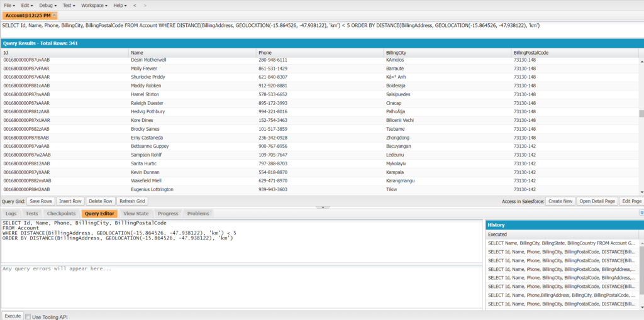Select the Kevin Dunnan name cell
The width and height of the screenshot is (644, 320).
tap(192, 172)
